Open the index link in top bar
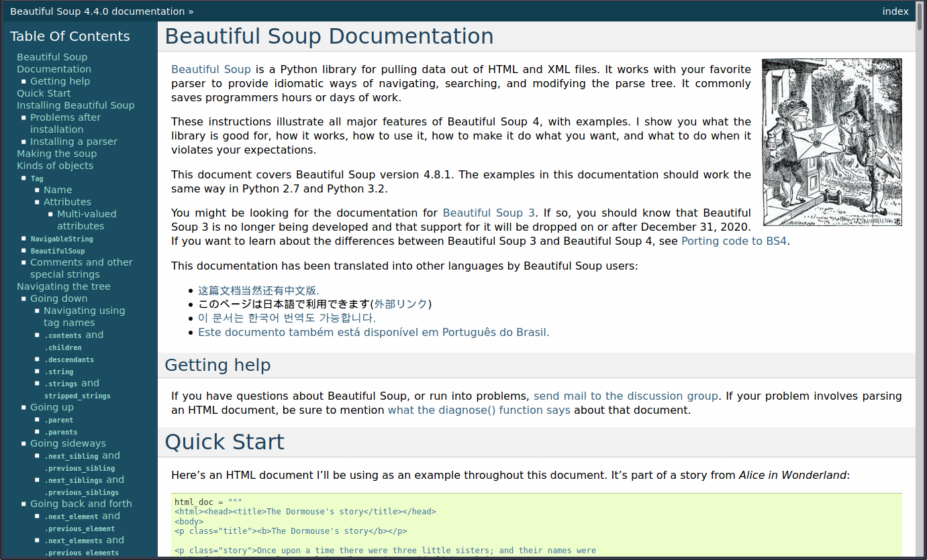Viewport: 927px width, 560px height. coord(895,11)
